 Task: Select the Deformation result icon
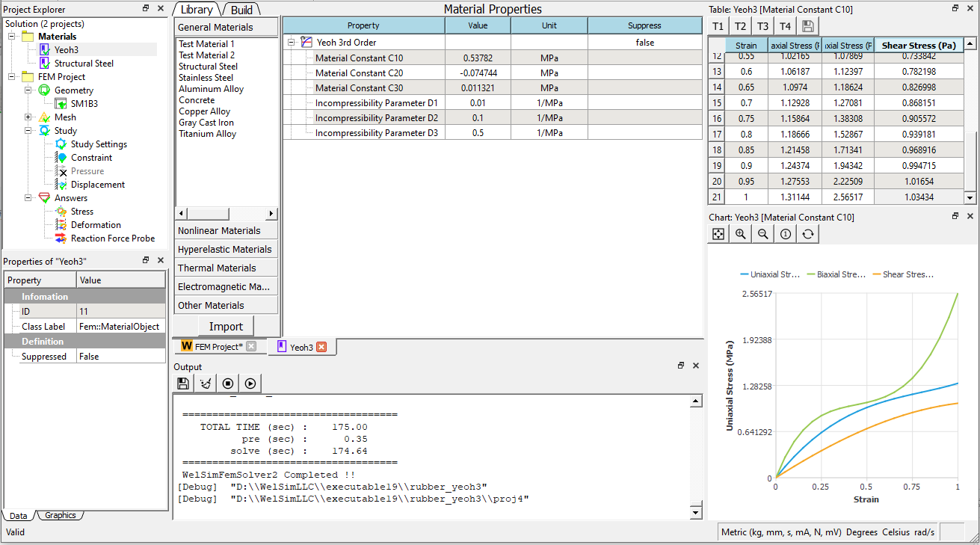(x=61, y=225)
